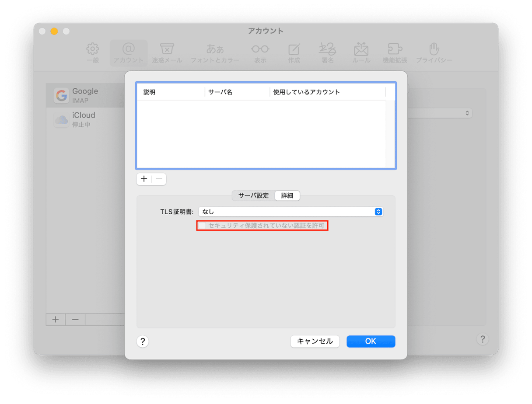
Task: Enable セキュリティ保護されていない認証を許可 checkbox
Action: (x=203, y=226)
